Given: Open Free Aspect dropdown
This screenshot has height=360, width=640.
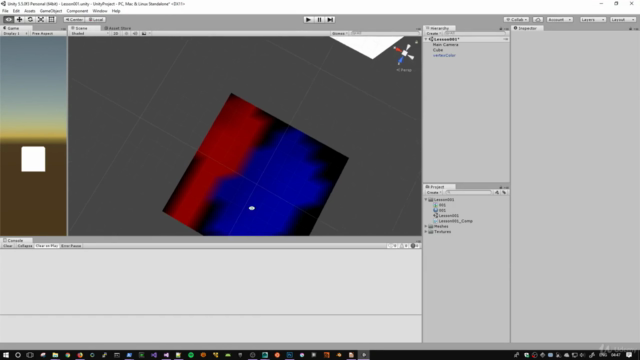Looking at the screenshot, I should 48,33.
